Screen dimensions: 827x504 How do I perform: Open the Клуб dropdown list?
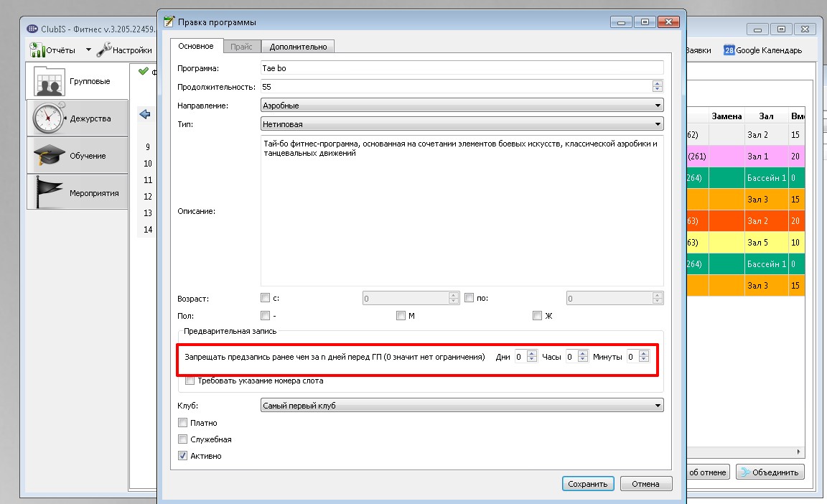tap(462, 406)
